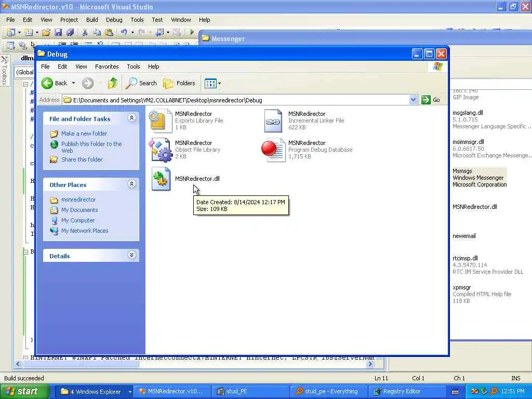The height and width of the screenshot is (399, 532).
Task: Open My Documents from Other Places
Action: click(x=79, y=210)
